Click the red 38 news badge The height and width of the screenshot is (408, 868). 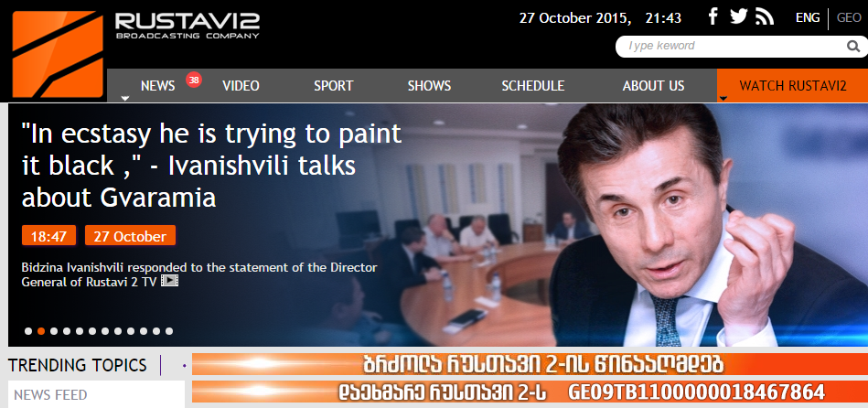click(x=193, y=80)
